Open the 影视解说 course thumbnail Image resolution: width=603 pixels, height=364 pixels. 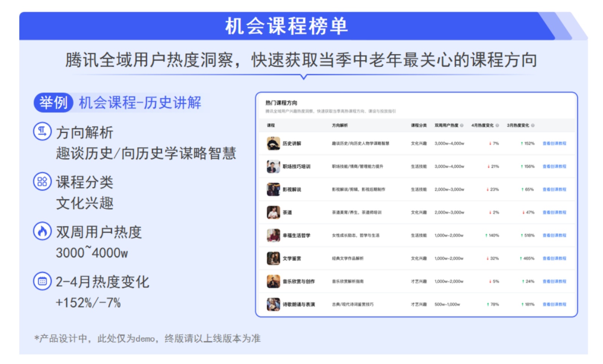point(273,189)
